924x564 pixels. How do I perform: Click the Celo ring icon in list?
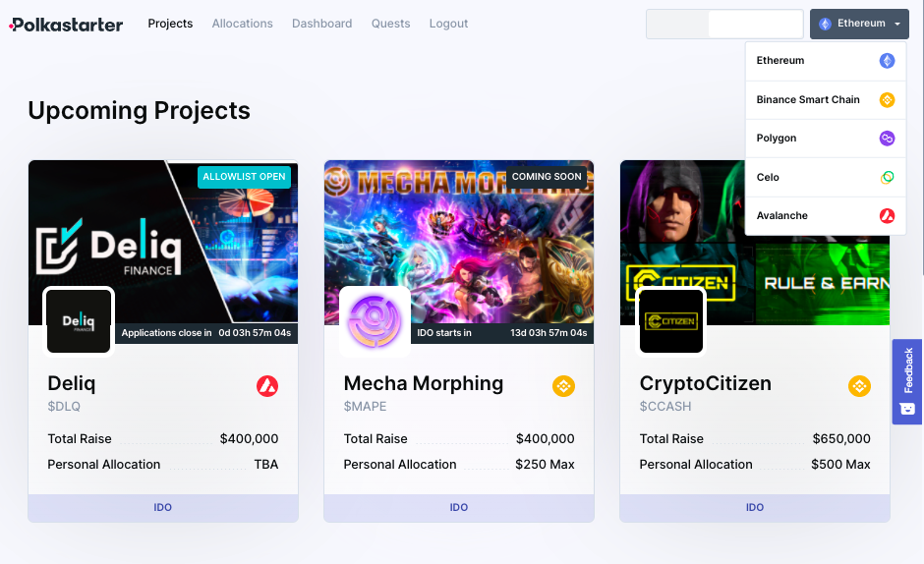[x=887, y=177]
